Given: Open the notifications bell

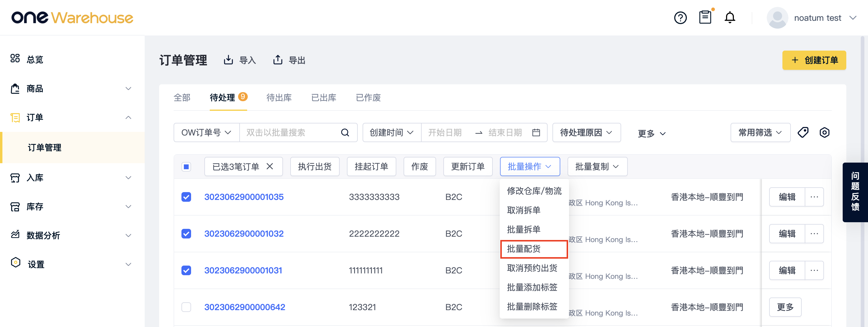Looking at the screenshot, I should [x=729, y=17].
